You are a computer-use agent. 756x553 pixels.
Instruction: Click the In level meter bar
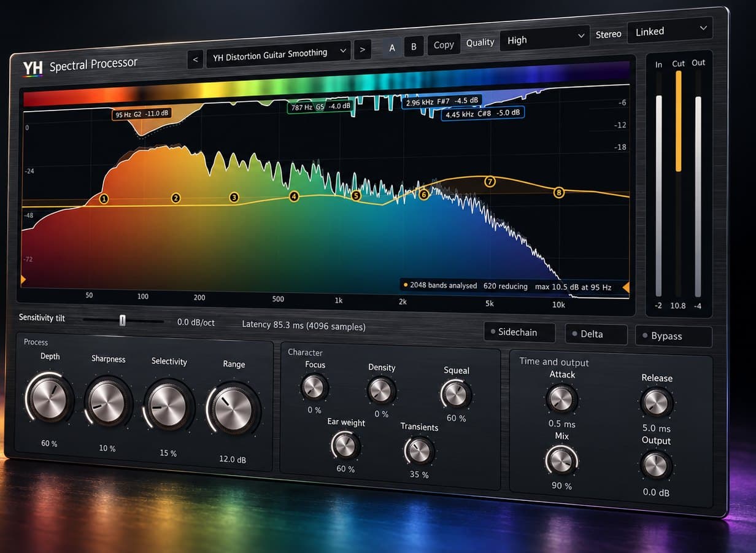659,196
